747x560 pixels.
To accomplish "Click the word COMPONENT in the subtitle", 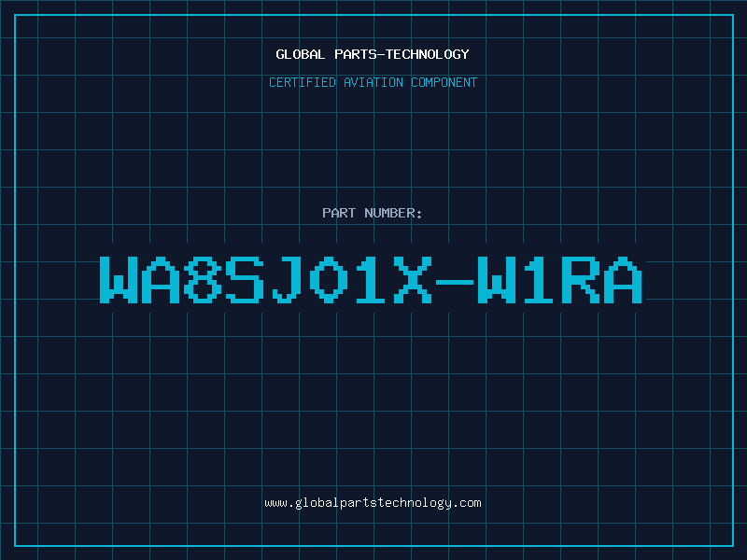I will 444,82.
